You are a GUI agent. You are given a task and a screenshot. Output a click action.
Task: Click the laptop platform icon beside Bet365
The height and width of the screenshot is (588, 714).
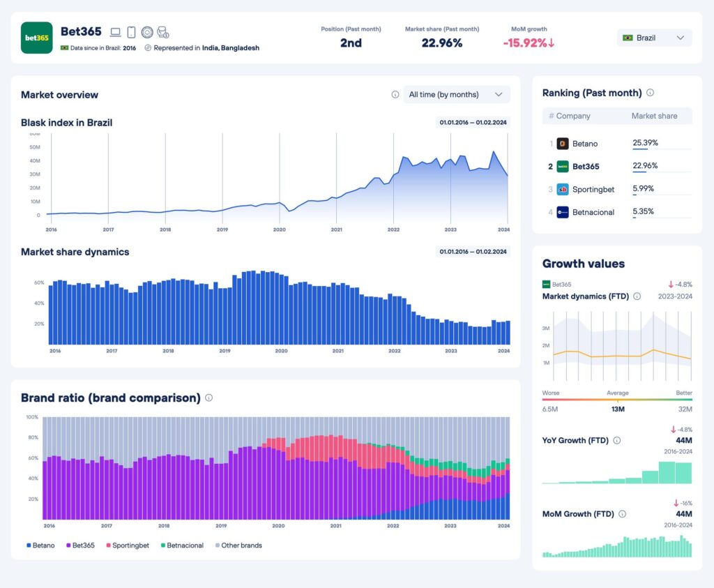(115, 32)
